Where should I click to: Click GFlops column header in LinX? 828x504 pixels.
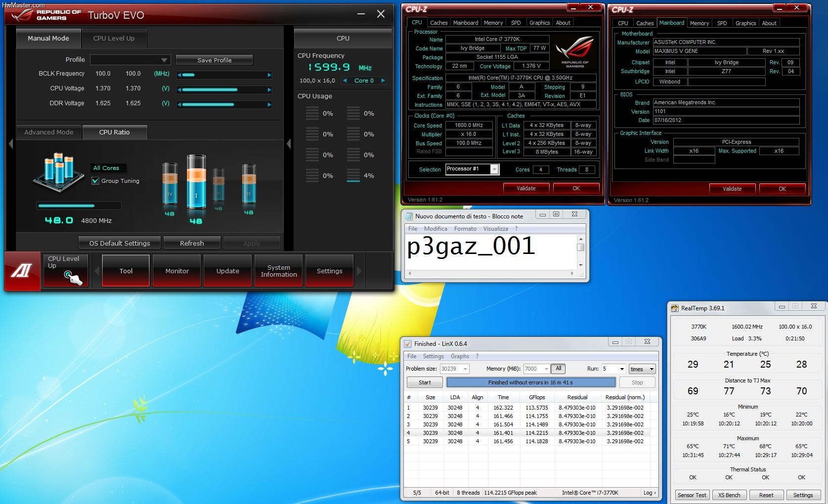[x=537, y=397]
